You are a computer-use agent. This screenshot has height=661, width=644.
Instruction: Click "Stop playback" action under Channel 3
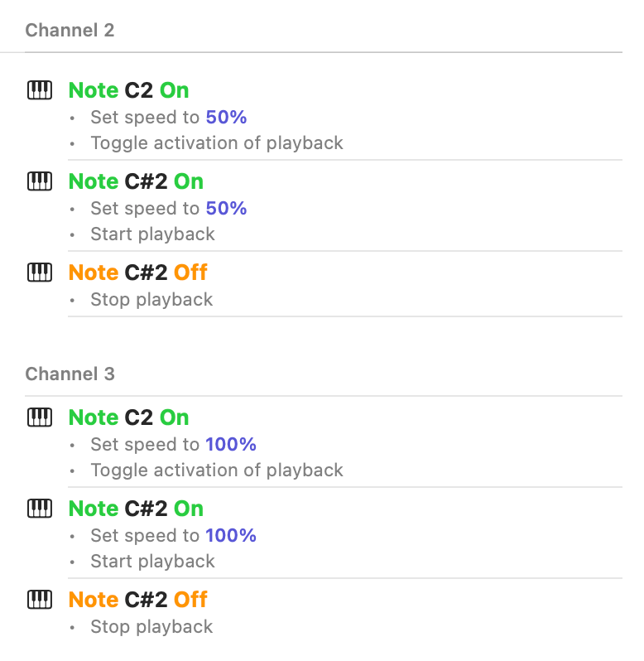[x=151, y=627]
